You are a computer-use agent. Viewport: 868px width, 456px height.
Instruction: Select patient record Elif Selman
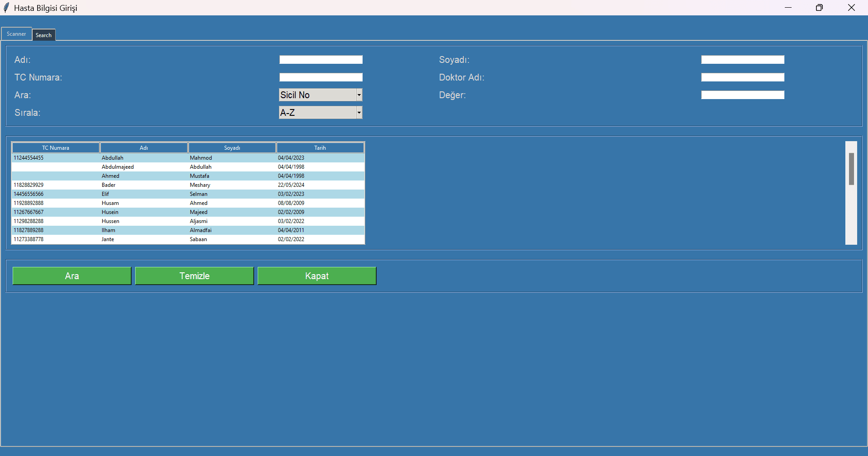181,194
